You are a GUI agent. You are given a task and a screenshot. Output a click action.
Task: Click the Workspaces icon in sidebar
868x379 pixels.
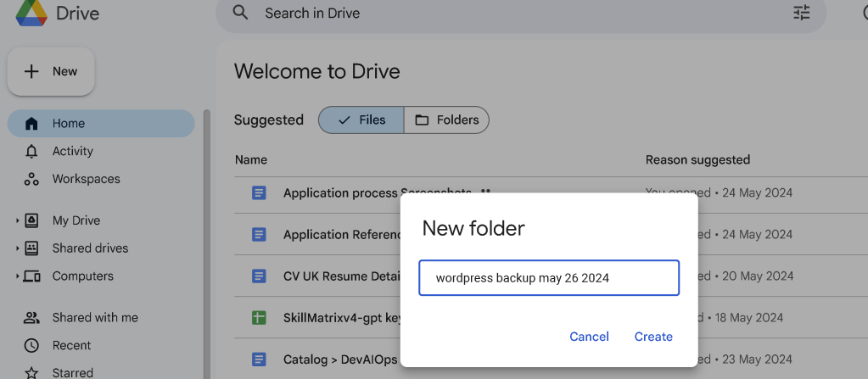click(x=31, y=179)
